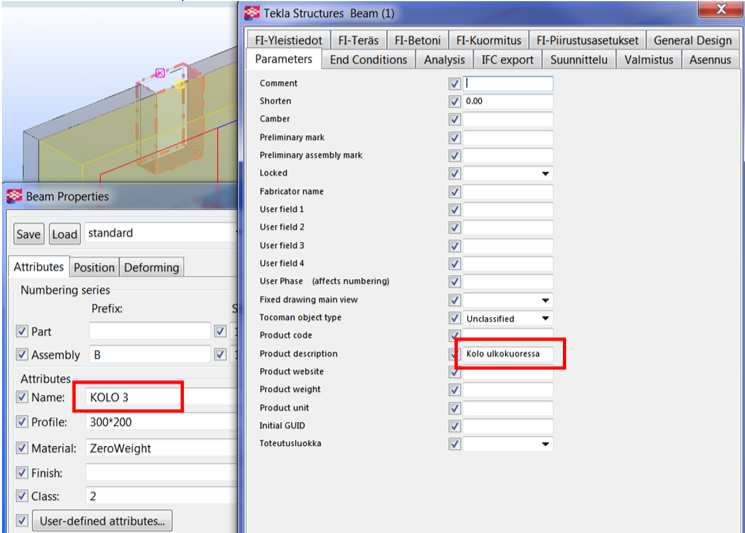
Task: Expand the Toteutusluokka dropdown
Action: (x=545, y=444)
